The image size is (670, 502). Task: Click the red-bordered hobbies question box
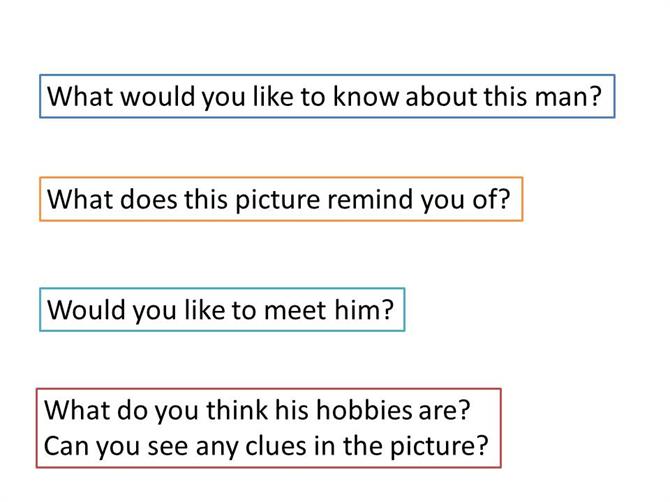pos(269,428)
